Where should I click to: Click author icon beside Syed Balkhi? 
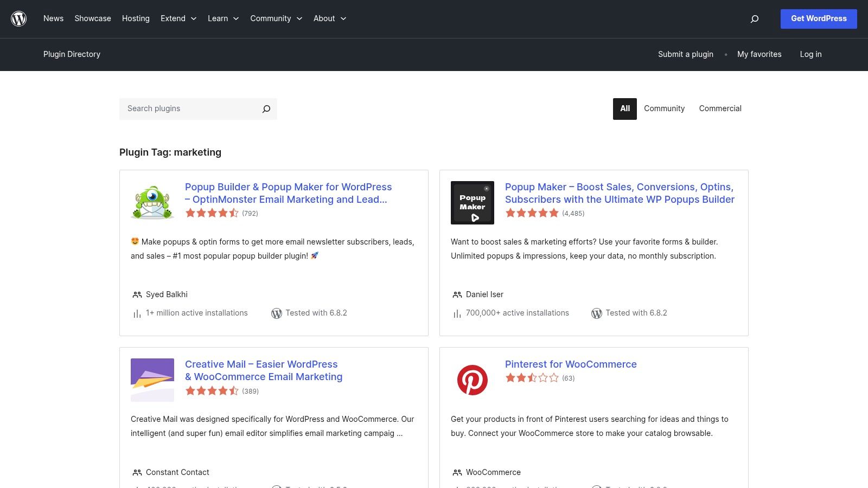137,294
